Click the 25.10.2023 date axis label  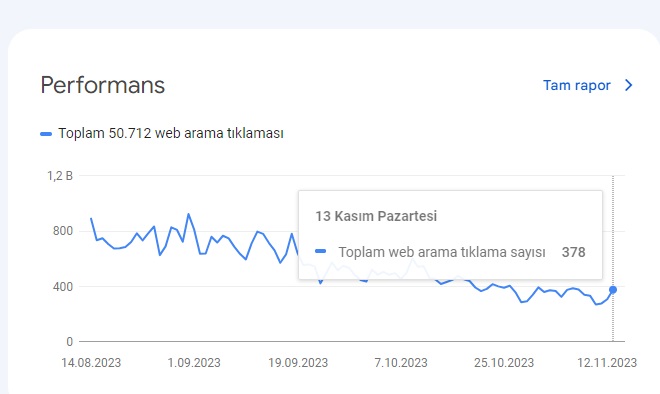click(x=504, y=363)
